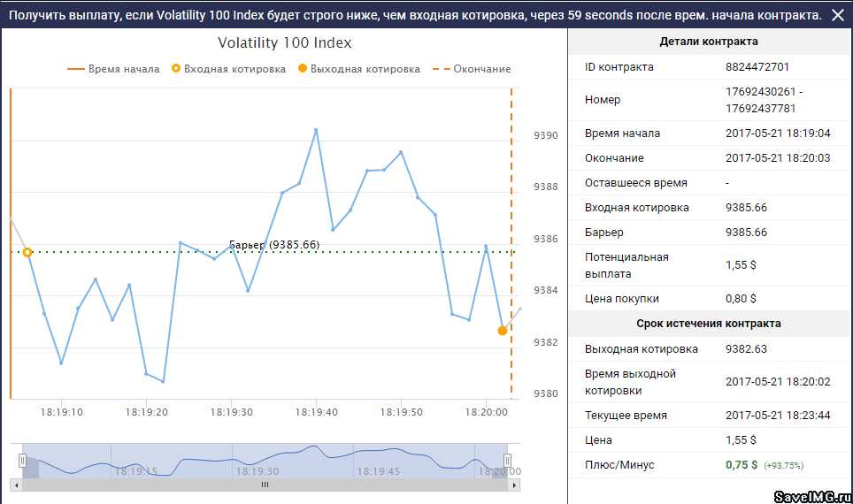Screen dimensions: 853x504
Task: Click the 'Срок истечения контракта' section header
Action: click(709, 324)
